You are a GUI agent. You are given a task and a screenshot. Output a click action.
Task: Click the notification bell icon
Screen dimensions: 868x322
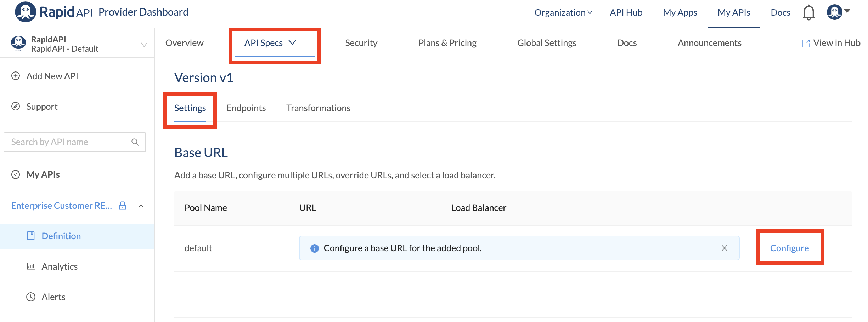[808, 13]
